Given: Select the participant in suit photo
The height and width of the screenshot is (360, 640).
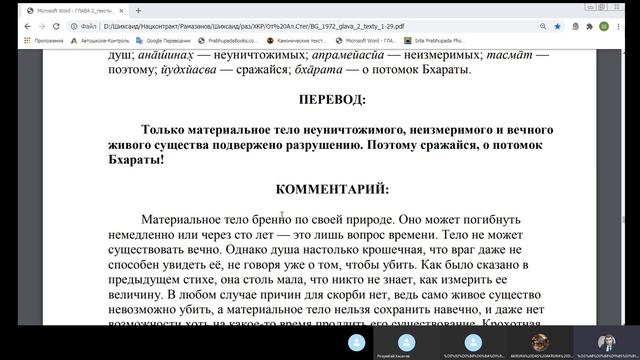Looking at the screenshot, I should click(x=607, y=343).
